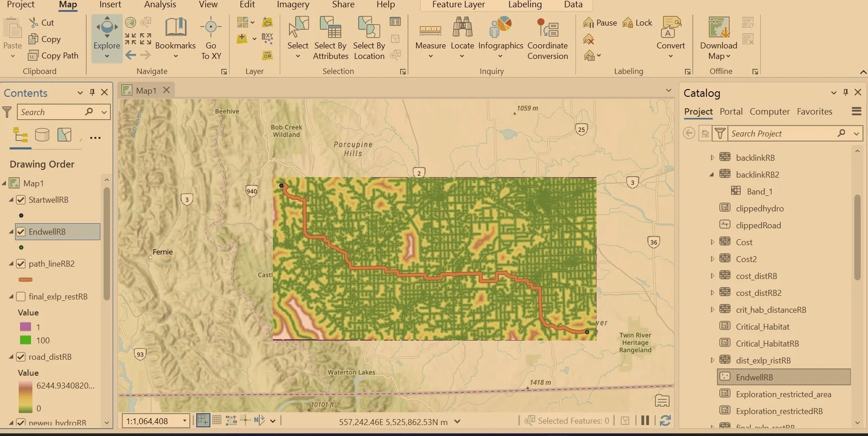Open the Feature Layer tab
This screenshot has width=868, height=436.
click(x=458, y=5)
